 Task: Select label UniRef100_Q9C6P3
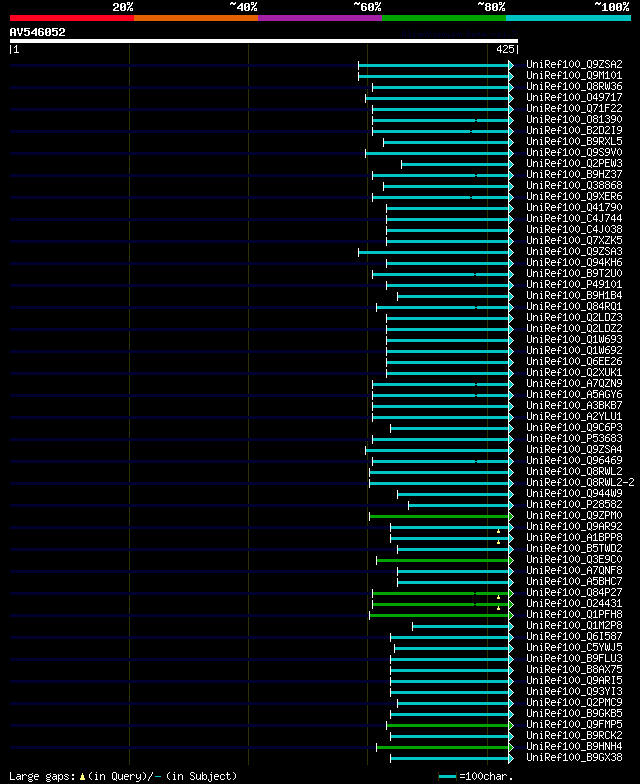click(x=574, y=428)
